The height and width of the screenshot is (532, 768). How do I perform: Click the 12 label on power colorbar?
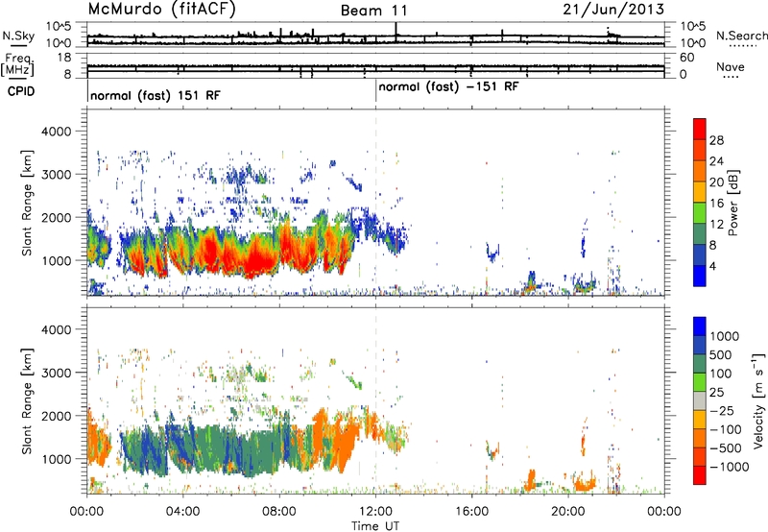pos(716,225)
